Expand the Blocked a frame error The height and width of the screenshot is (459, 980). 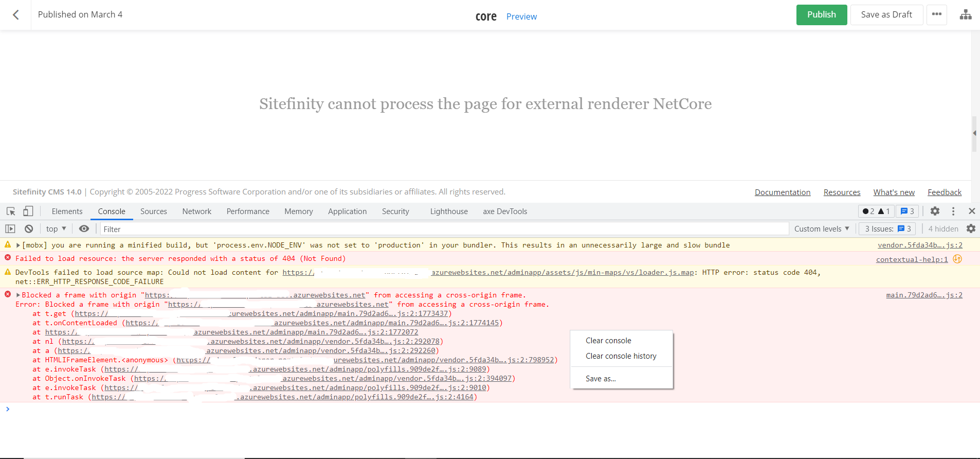tap(18, 295)
